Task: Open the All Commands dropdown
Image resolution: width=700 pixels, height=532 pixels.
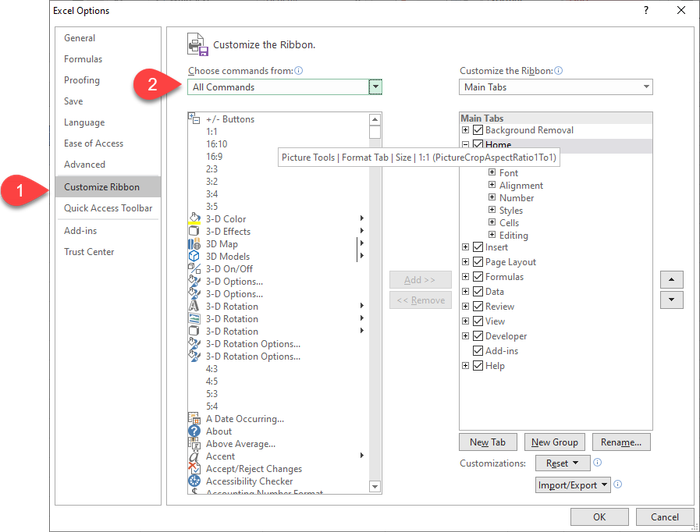Action: [375, 87]
